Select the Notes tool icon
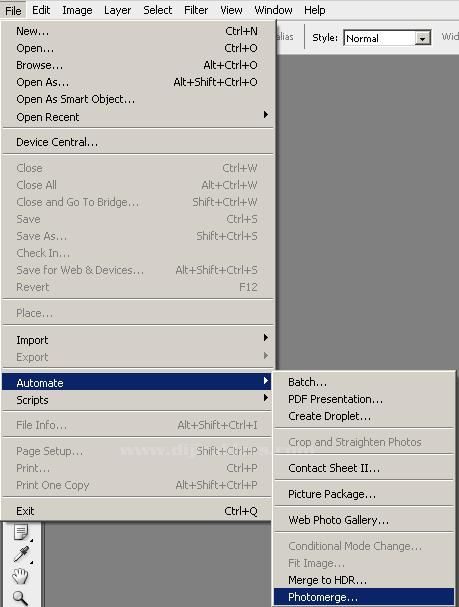459x607 pixels. 21,532
